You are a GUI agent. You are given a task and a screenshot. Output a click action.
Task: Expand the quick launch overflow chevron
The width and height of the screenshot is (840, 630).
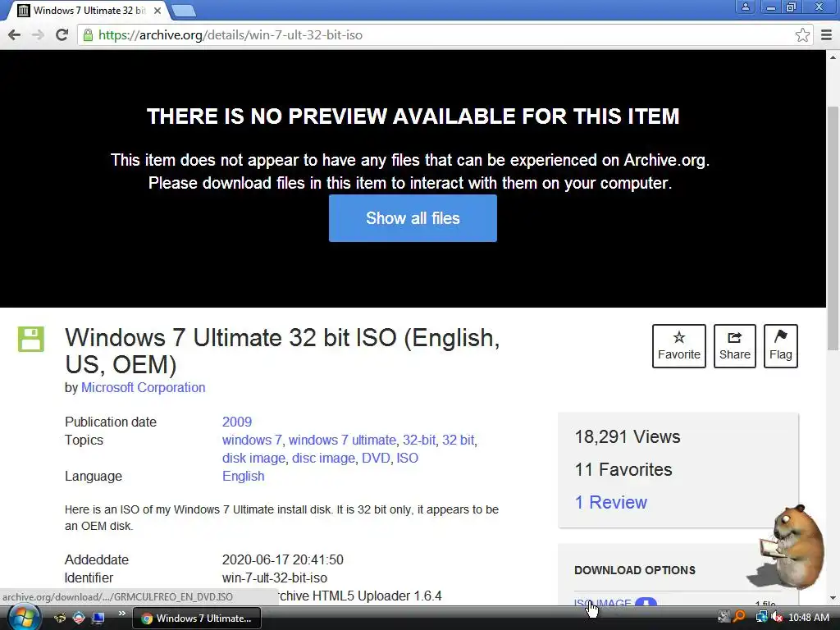coord(121,614)
